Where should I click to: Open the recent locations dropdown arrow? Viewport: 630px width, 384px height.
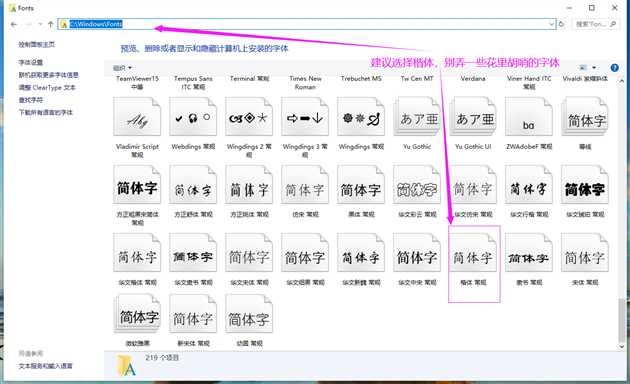(40, 24)
